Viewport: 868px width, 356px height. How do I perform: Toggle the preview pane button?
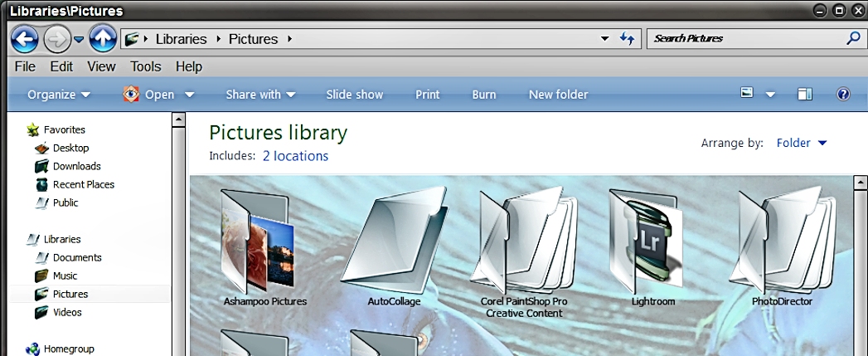click(x=804, y=95)
